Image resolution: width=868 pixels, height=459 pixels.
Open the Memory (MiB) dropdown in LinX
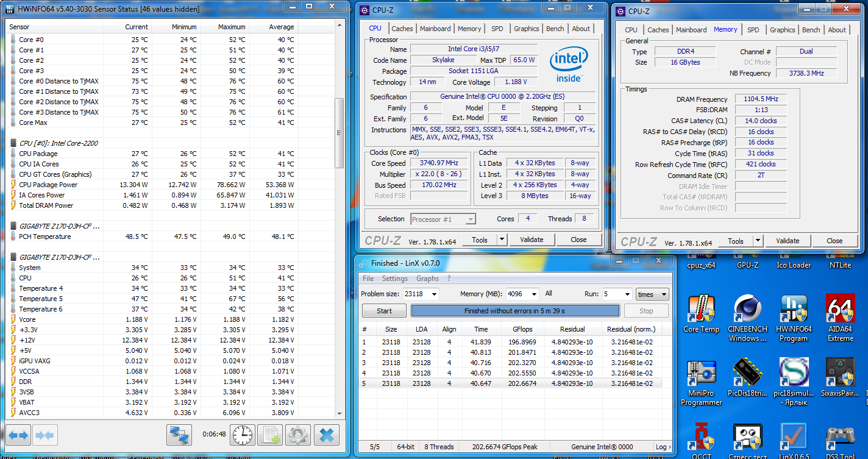click(534, 294)
